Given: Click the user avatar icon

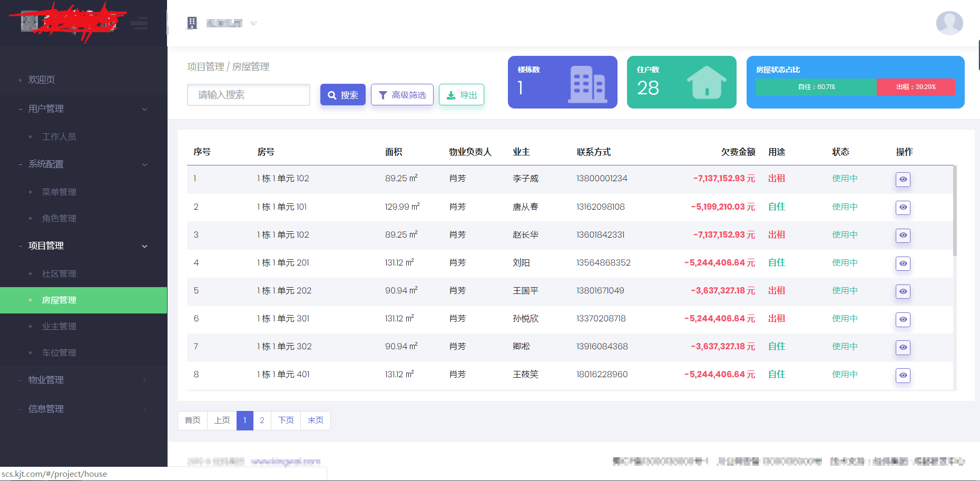Looking at the screenshot, I should [949, 23].
